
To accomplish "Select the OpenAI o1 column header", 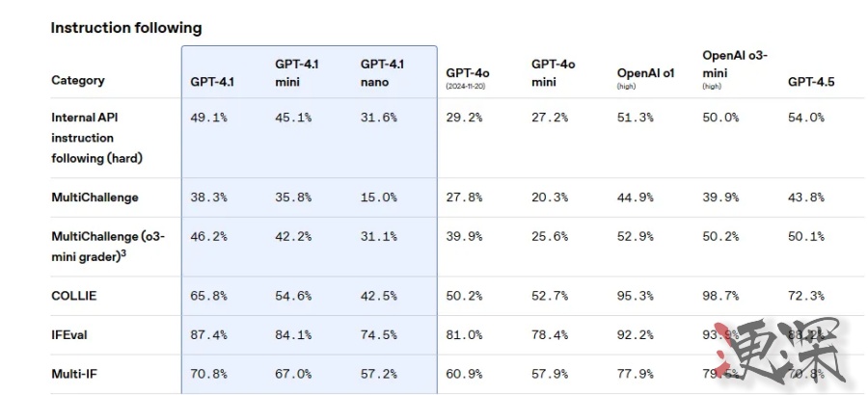I will click(x=645, y=77).
